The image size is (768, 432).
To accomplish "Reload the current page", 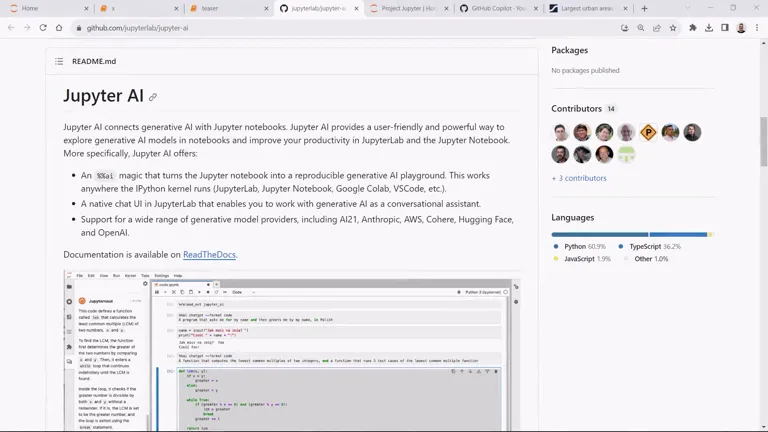I will click(43, 28).
